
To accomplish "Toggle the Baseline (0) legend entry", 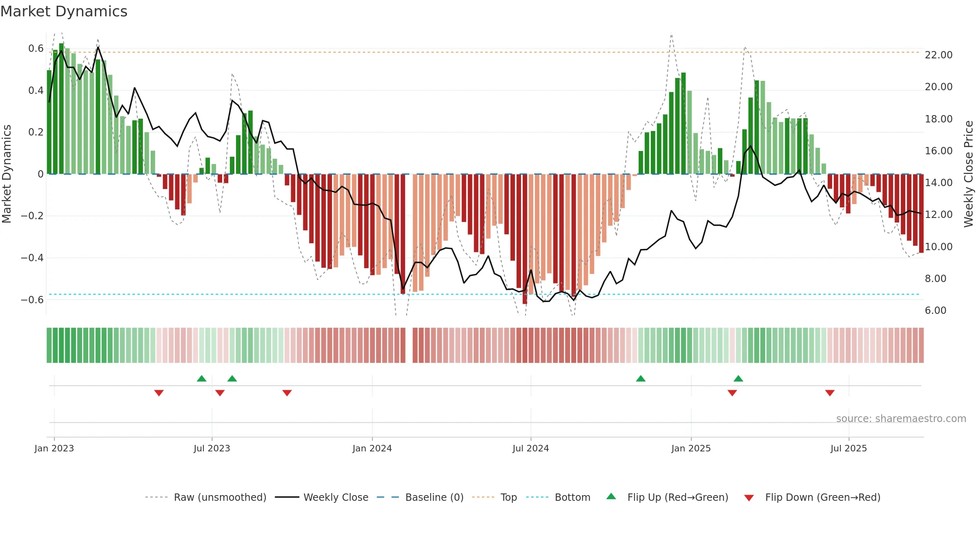I will (420, 497).
